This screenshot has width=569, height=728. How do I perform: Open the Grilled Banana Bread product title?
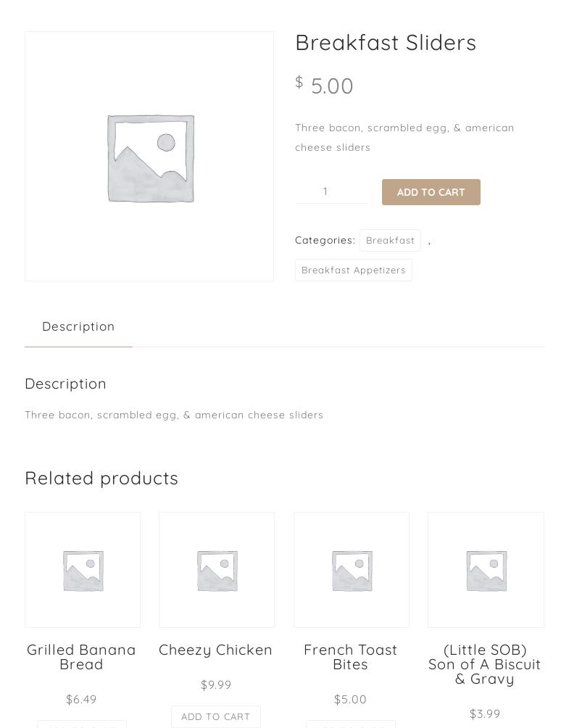pyautogui.click(x=81, y=657)
